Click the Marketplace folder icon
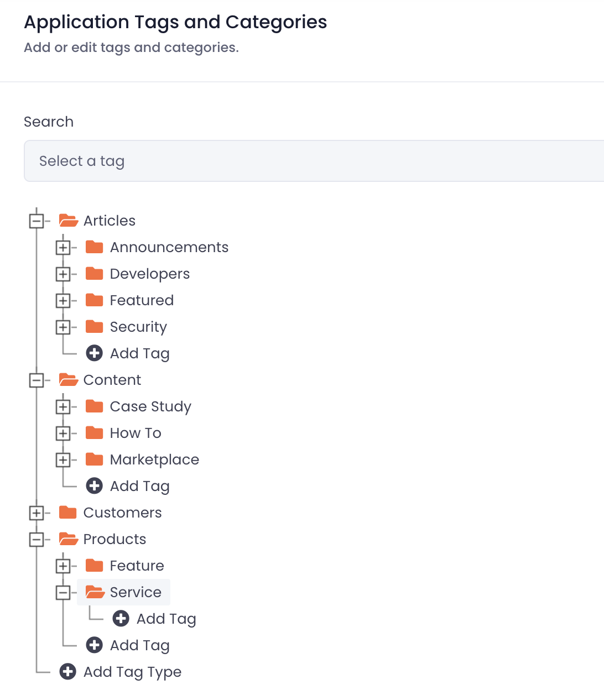 (x=95, y=459)
